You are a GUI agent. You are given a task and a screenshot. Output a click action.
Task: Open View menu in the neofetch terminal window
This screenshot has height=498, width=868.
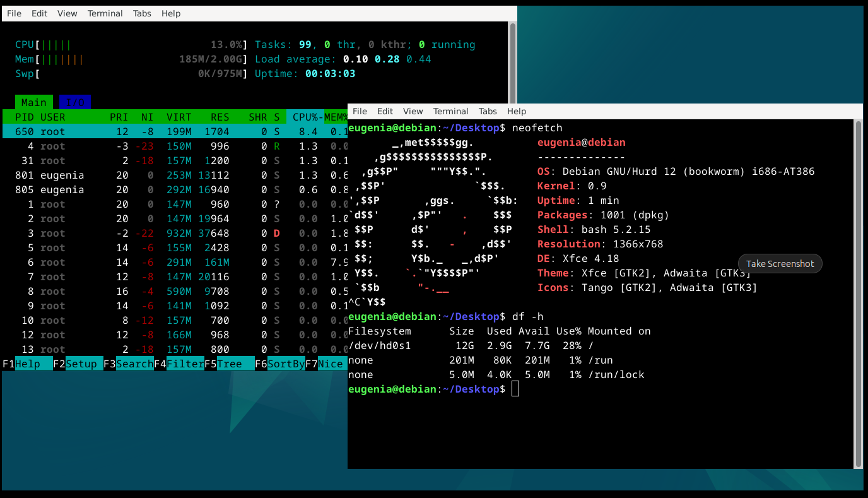coord(413,111)
